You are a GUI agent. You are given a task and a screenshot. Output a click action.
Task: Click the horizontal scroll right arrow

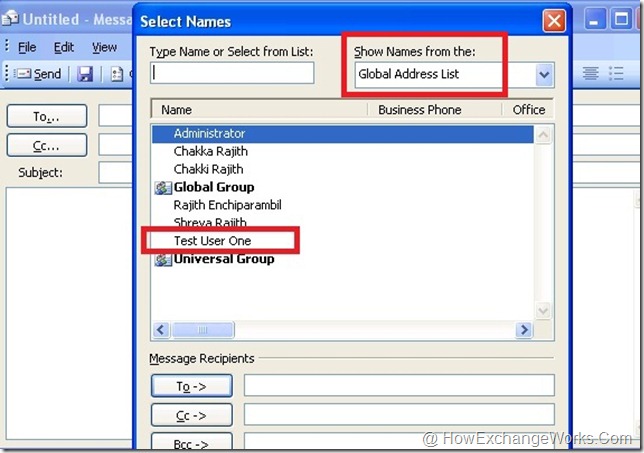click(524, 330)
